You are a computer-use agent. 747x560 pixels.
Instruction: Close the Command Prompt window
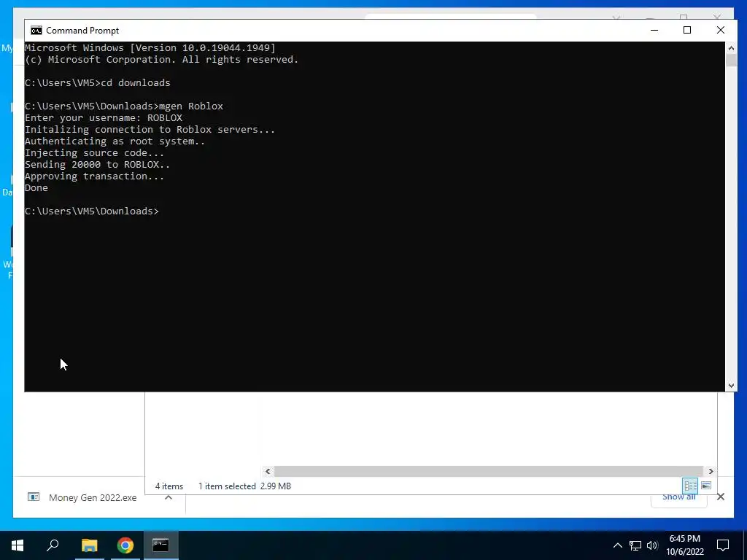pyautogui.click(x=720, y=30)
